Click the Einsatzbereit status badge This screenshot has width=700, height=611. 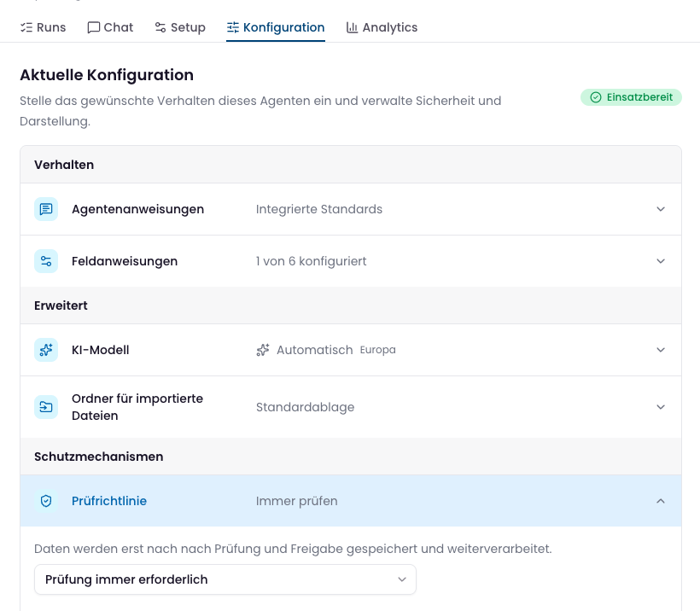click(x=631, y=97)
